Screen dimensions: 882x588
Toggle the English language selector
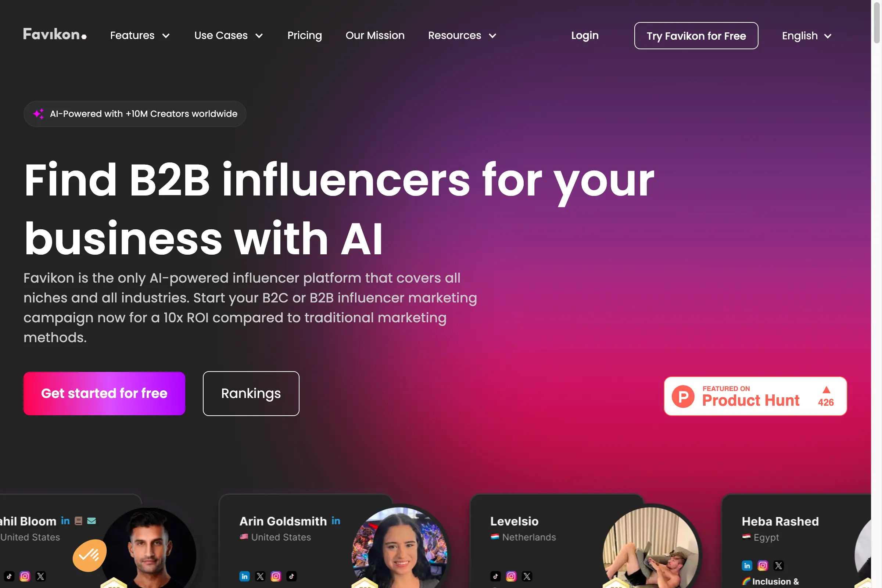tap(806, 35)
